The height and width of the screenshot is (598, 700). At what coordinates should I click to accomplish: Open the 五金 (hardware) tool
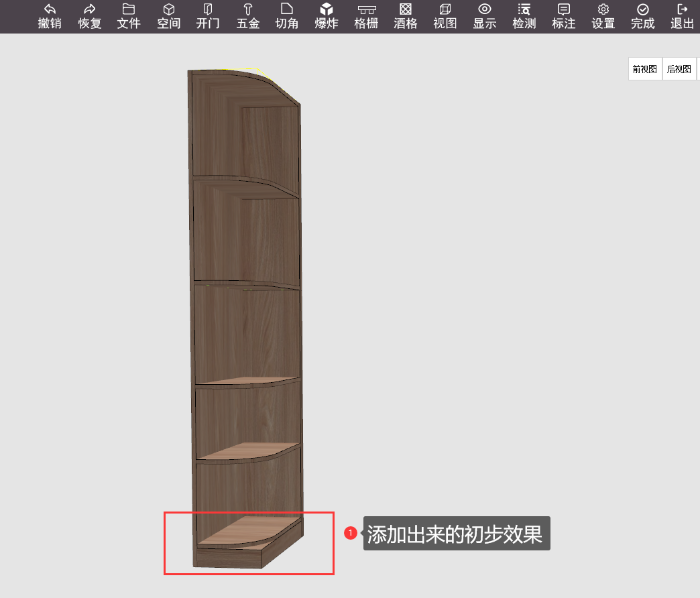[248, 17]
